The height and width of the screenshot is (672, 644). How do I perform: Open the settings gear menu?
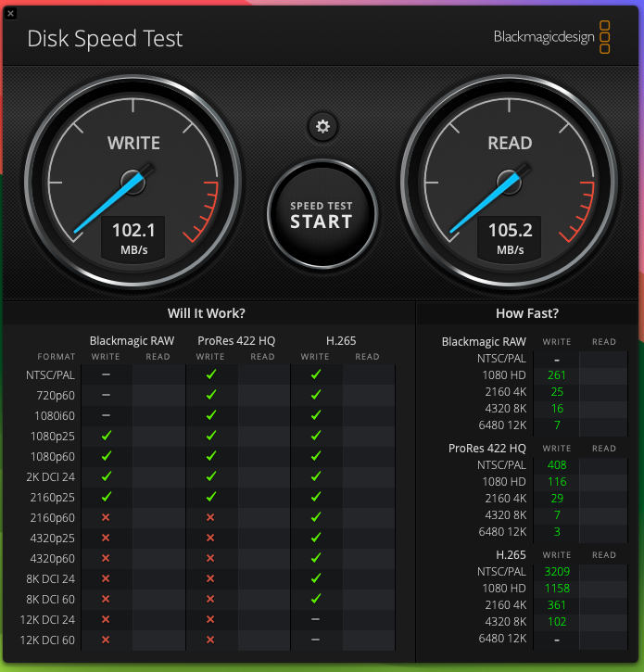tap(322, 126)
